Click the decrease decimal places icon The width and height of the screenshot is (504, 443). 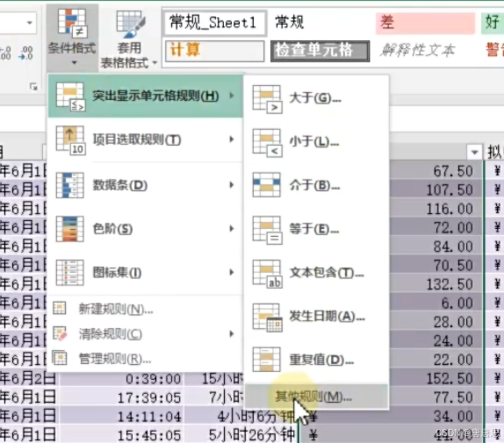point(26,54)
